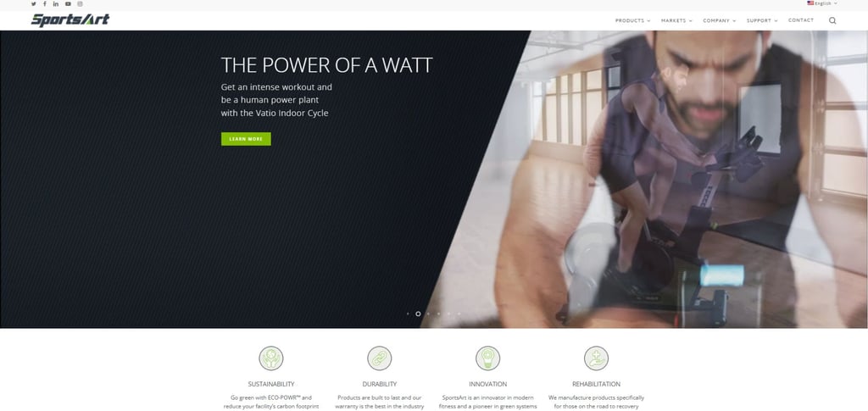
Task: Open the English language selector
Action: click(x=822, y=3)
